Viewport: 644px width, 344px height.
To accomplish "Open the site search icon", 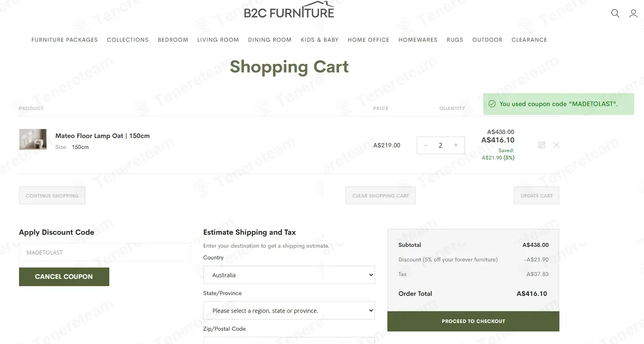I will click(x=615, y=13).
